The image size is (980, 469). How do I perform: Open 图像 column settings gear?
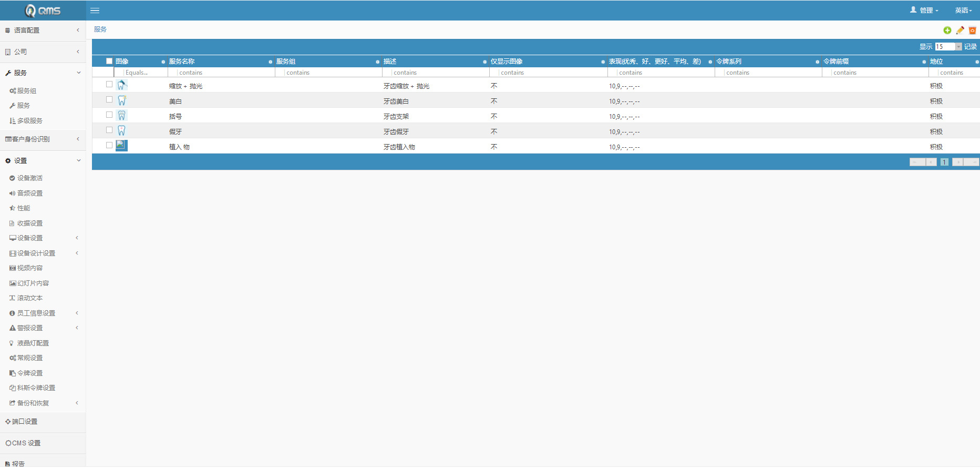[163, 62]
